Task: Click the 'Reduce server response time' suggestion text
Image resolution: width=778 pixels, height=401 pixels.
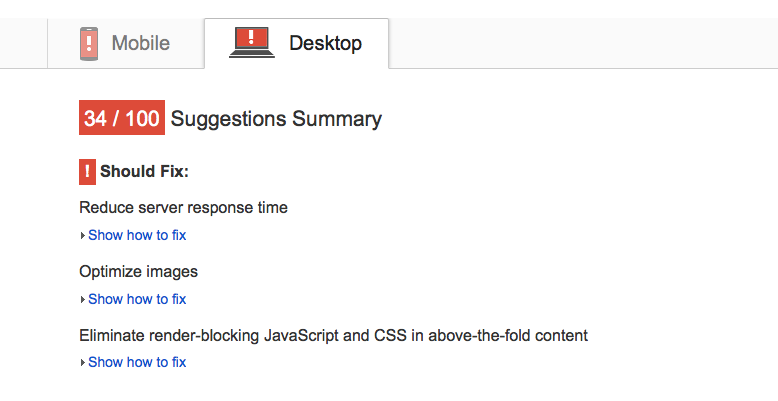Action: click(183, 208)
